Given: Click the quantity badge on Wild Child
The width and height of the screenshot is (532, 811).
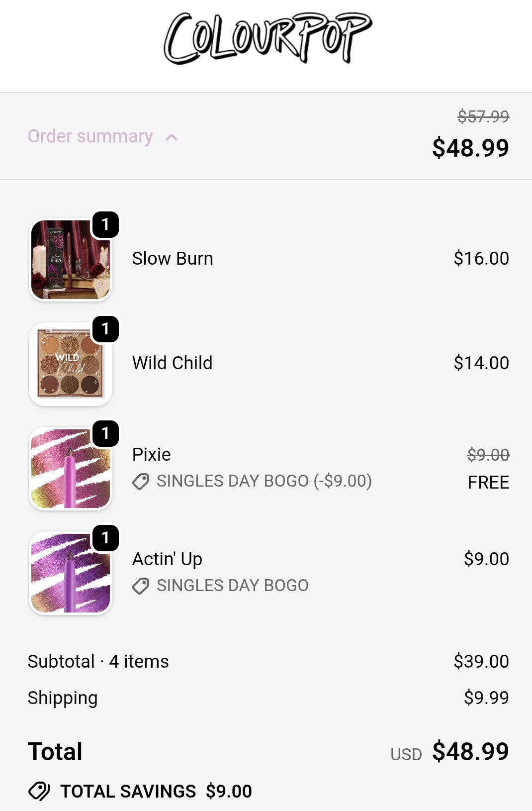Looking at the screenshot, I should (105, 329).
